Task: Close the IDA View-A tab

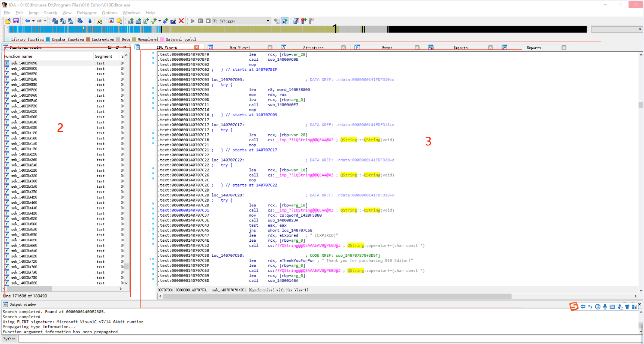Action: [197, 47]
